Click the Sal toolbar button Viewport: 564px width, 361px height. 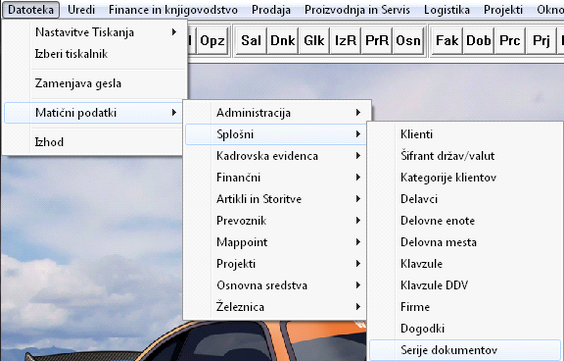251,41
